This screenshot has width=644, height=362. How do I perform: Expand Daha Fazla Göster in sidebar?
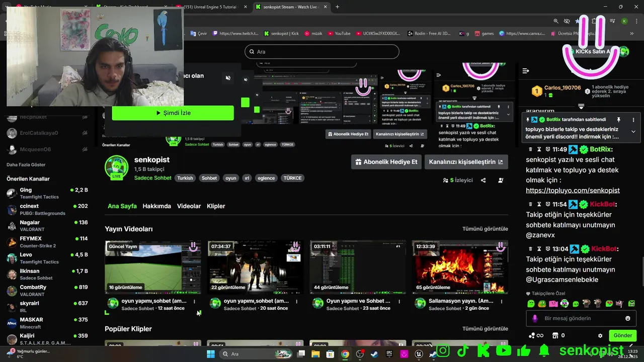(26, 164)
